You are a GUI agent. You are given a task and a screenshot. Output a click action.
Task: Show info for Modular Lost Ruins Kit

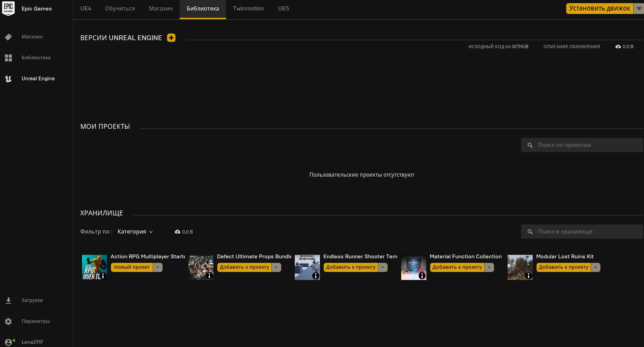pyautogui.click(x=529, y=276)
